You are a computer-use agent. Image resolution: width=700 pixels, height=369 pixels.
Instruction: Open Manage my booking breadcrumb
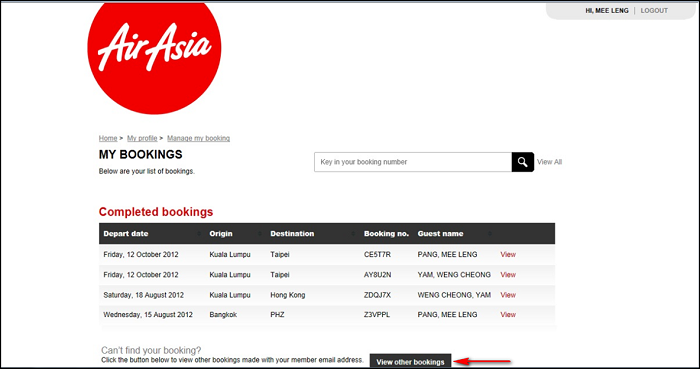pyautogui.click(x=199, y=138)
